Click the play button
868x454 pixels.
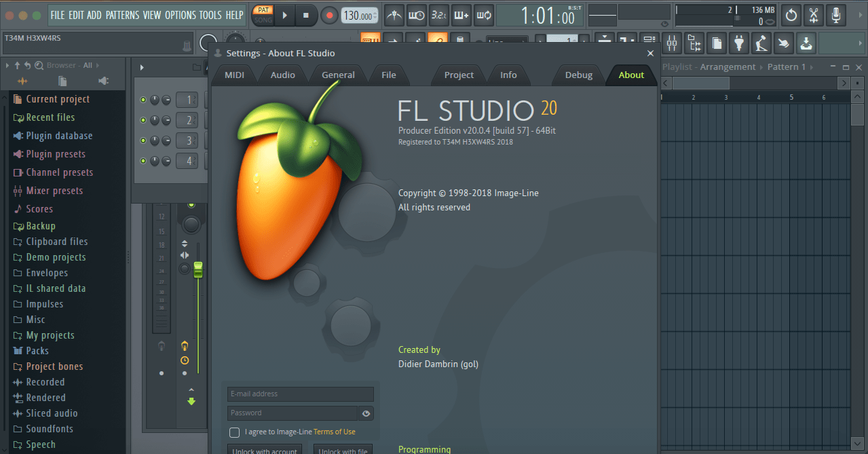[285, 15]
